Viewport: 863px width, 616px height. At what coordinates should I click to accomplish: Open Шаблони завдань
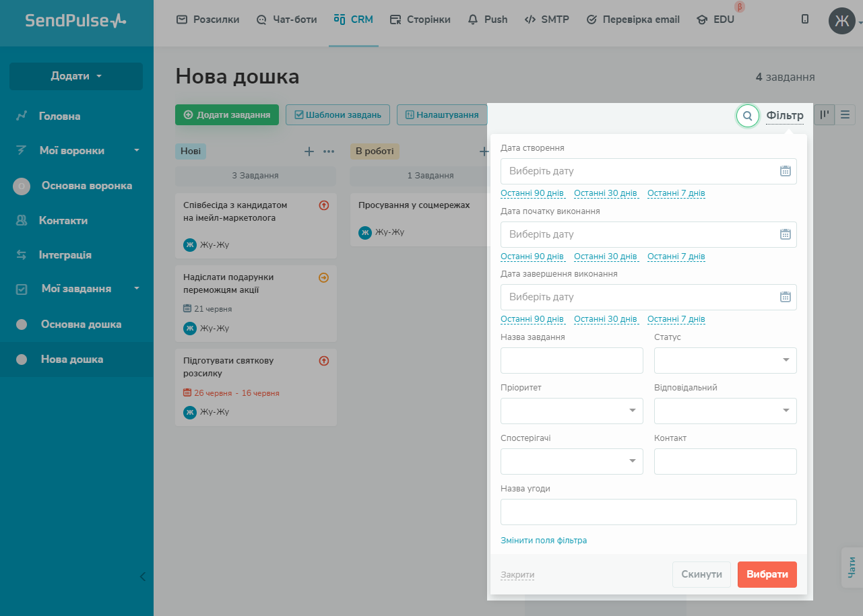click(338, 115)
